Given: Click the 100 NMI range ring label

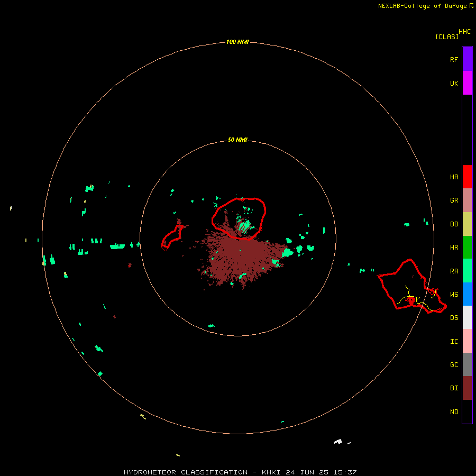Looking at the screenshot, I should tap(237, 42).
